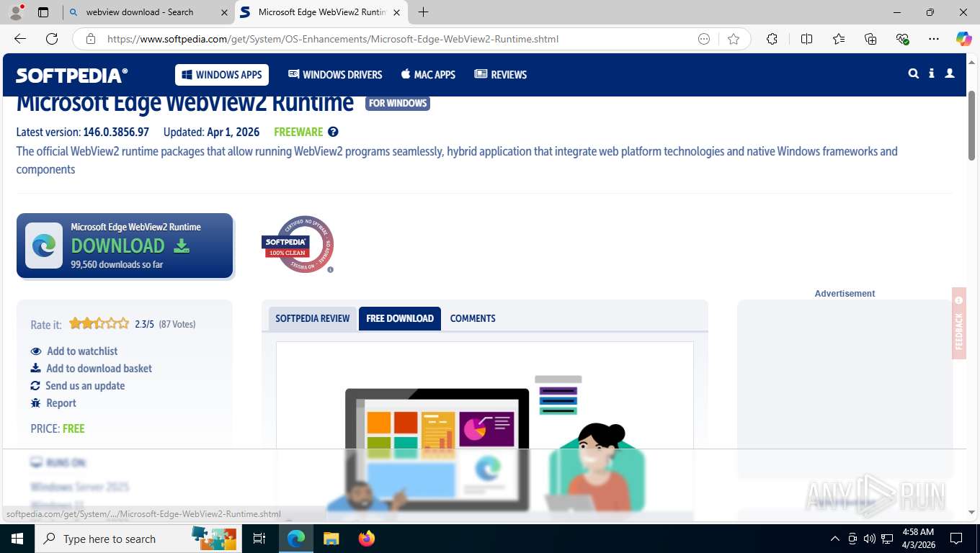Click the Softpedia logo
The height and width of the screenshot is (553, 980).
pyautogui.click(x=71, y=75)
